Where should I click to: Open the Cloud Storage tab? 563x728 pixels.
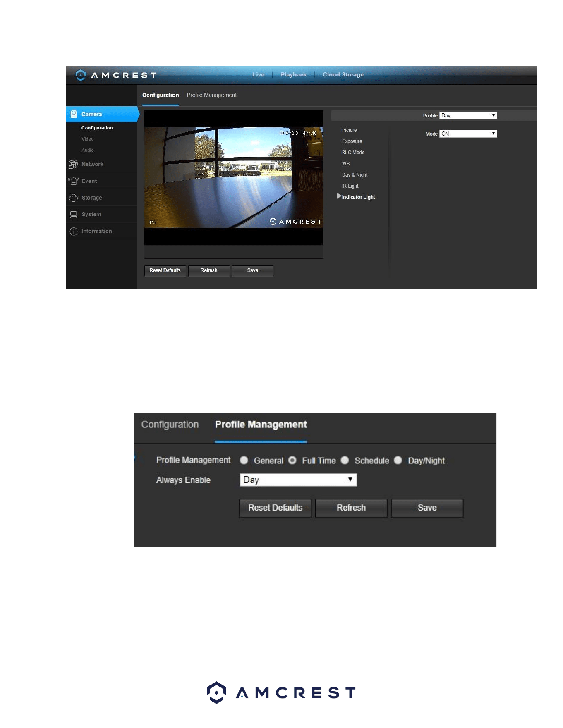tap(343, 74)
